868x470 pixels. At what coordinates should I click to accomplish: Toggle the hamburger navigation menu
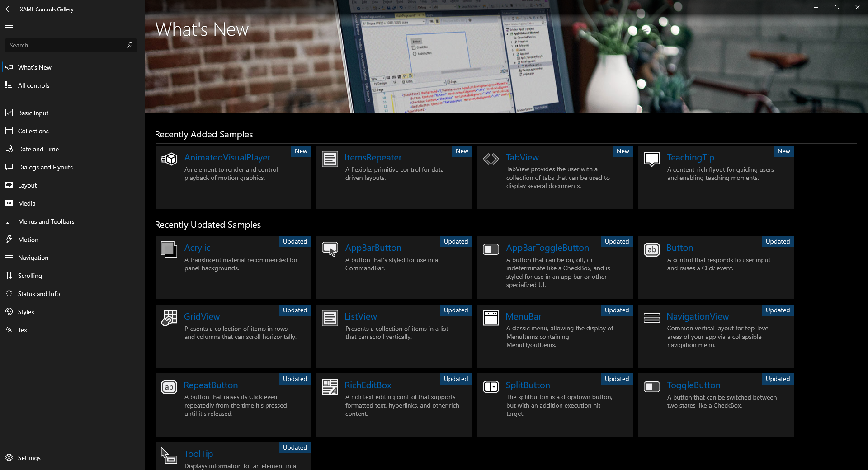point(9,28)
